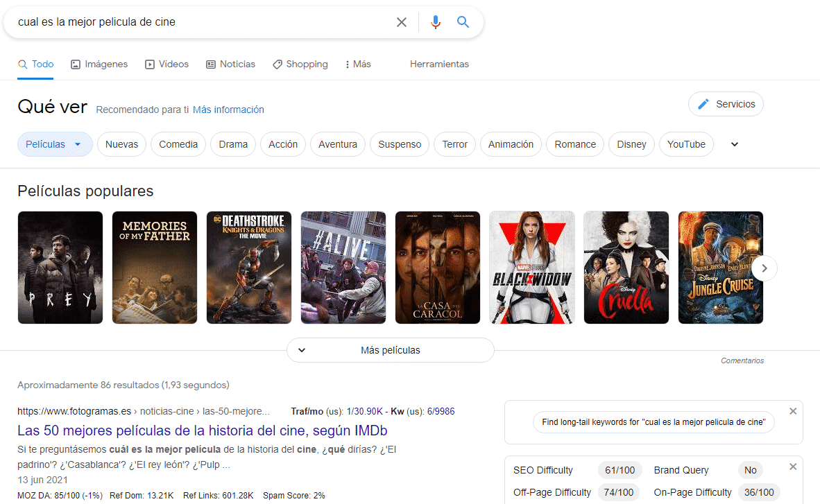Screen dimensions: 820x504
Task: Pick the Animación chip
Action: coord(511,144)
